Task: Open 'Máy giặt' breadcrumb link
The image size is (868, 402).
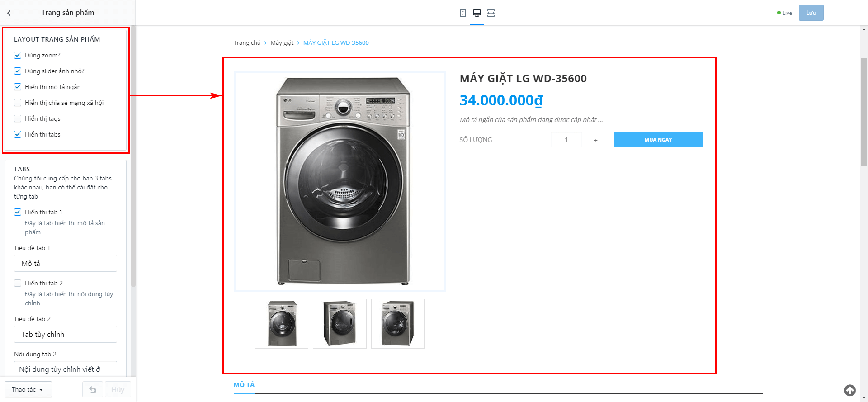Action: point(282,43)
